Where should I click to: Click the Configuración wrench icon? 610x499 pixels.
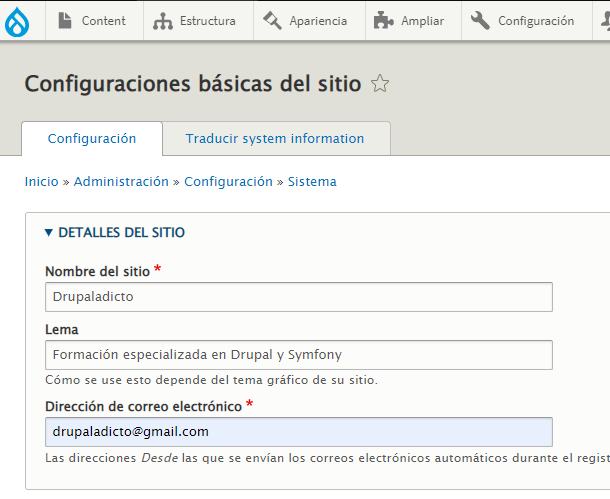(x=480, y=21)
